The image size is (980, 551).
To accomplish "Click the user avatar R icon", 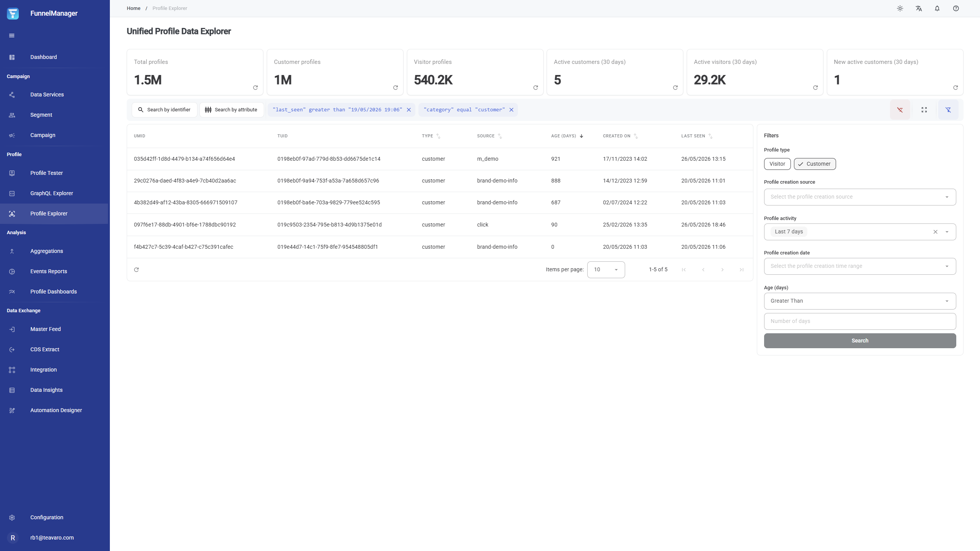I will tap(13, 538).
